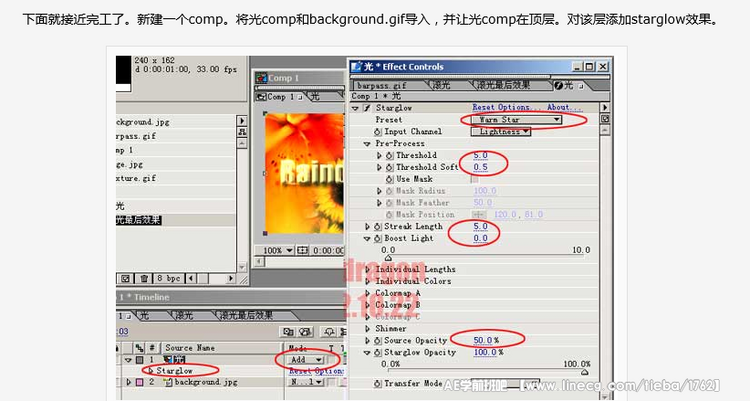Click the Mask Position crosshair button
This screenshot has height=401, width=750.
tap(479, 215)
